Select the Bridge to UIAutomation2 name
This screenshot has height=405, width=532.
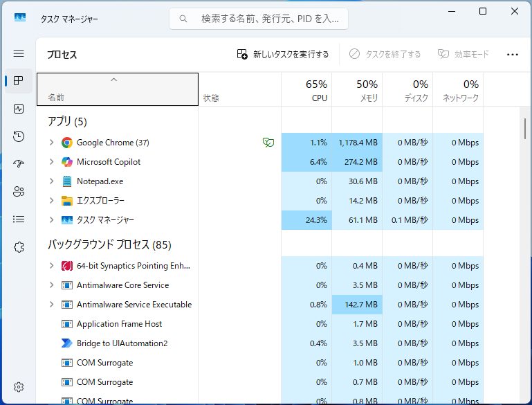coord(122,343)
